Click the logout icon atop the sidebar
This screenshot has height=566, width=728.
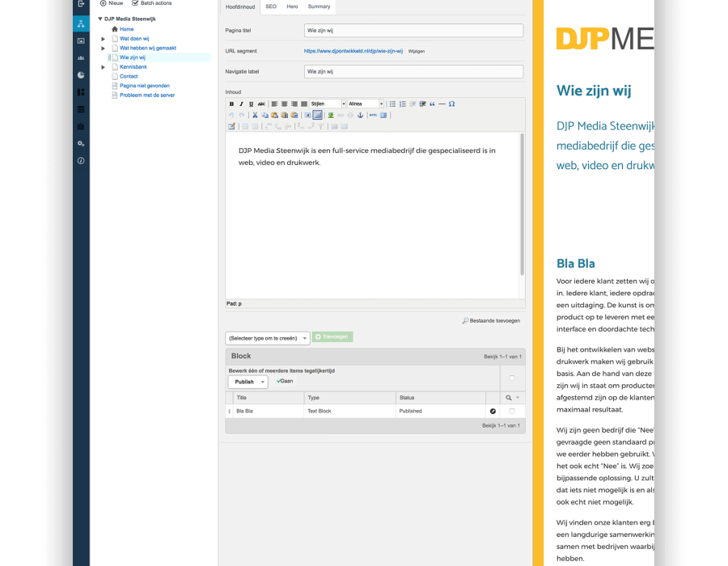pos(81,4)
